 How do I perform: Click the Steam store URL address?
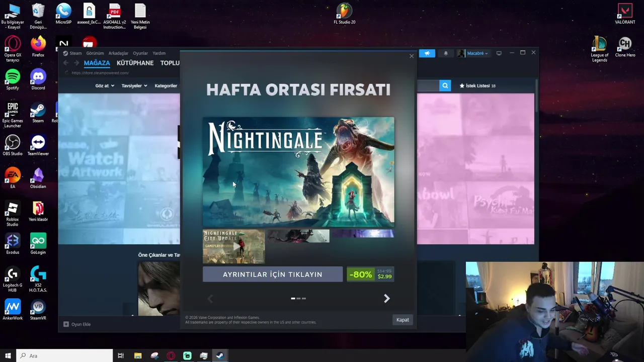pyautogui.click(x=100, y=73)
